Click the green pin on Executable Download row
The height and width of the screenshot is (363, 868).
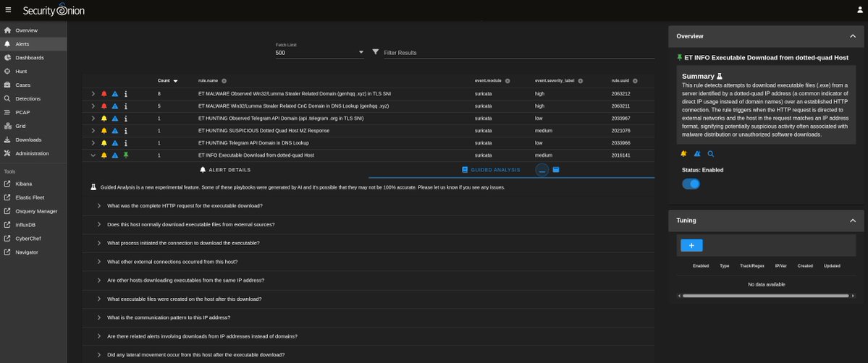pyautogui.click(x=126, y=155)
